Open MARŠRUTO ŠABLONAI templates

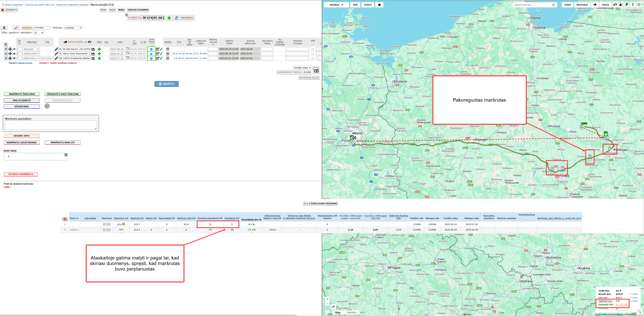22,94
